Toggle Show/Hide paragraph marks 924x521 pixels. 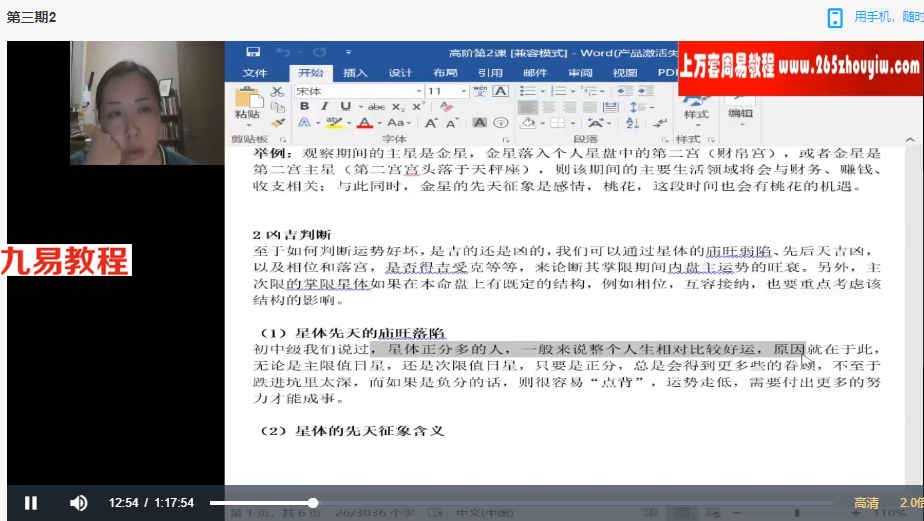[661, 123]
